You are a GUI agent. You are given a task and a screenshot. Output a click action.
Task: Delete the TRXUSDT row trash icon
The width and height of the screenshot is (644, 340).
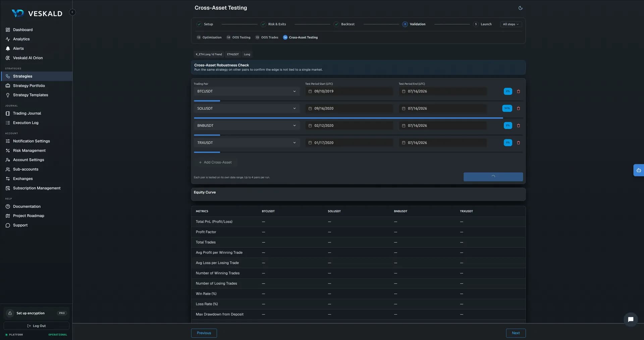pos(518,143)
